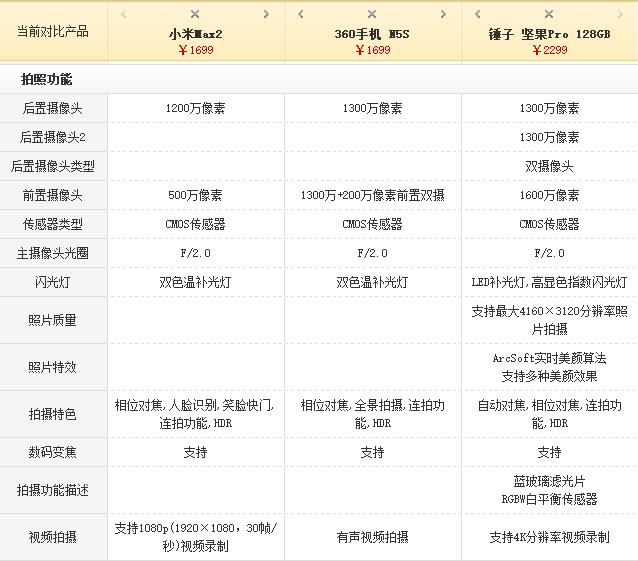Screen dimensions: 638x561
Task: Move 小米Max2 column left with arrow
Action: coord(124,14)
